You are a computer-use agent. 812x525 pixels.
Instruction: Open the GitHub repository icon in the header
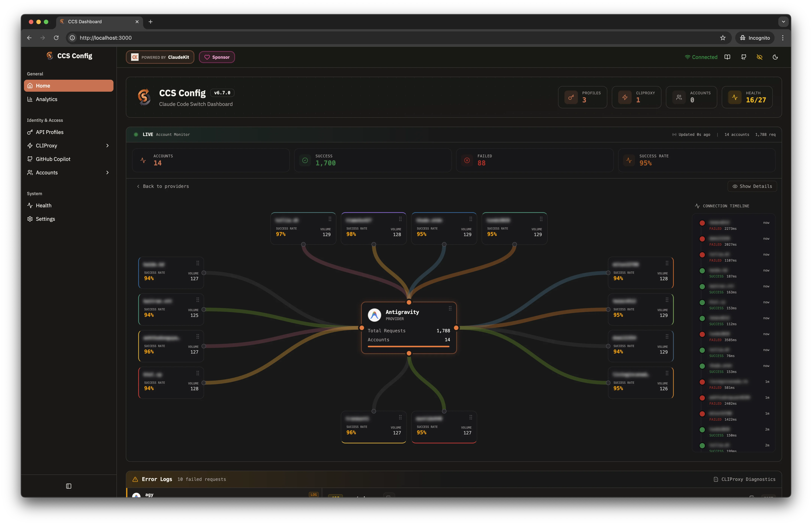click(743, 57)
